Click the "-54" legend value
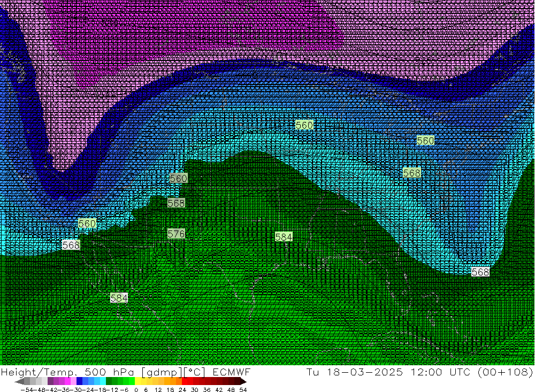Image resolution: width=535 pixels, height=392 pixels. [x=27, y=390]
